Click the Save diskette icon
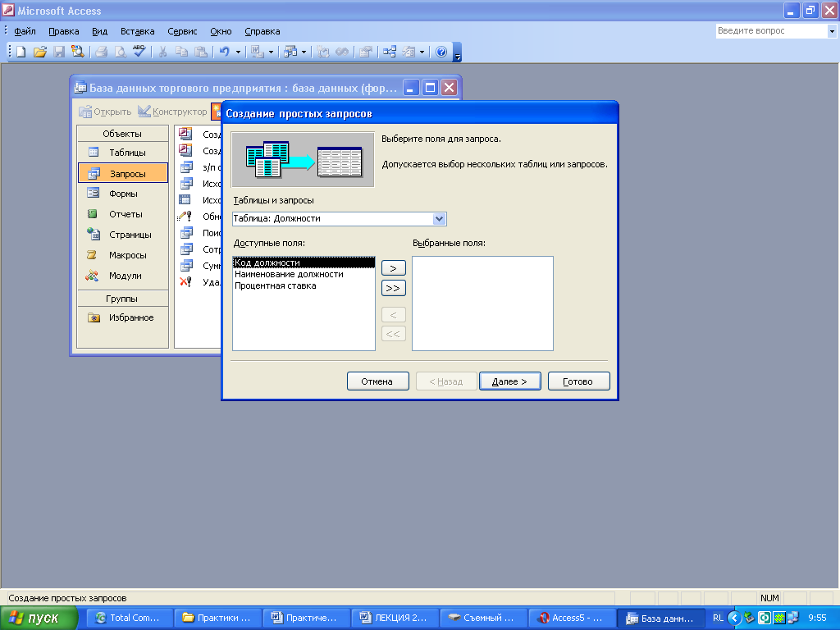Image resolution: width=840 pixels, height=630 pixels. [59, 52]
